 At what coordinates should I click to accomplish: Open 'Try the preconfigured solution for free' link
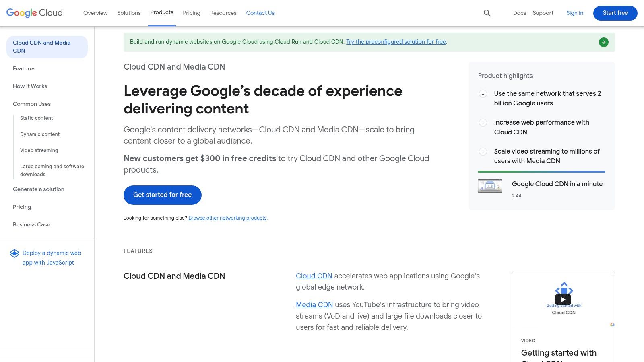(x=396, y=42)
